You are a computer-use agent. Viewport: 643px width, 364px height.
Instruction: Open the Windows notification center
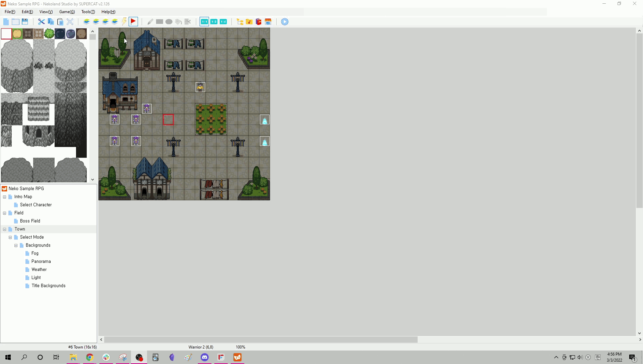point(632,357)
